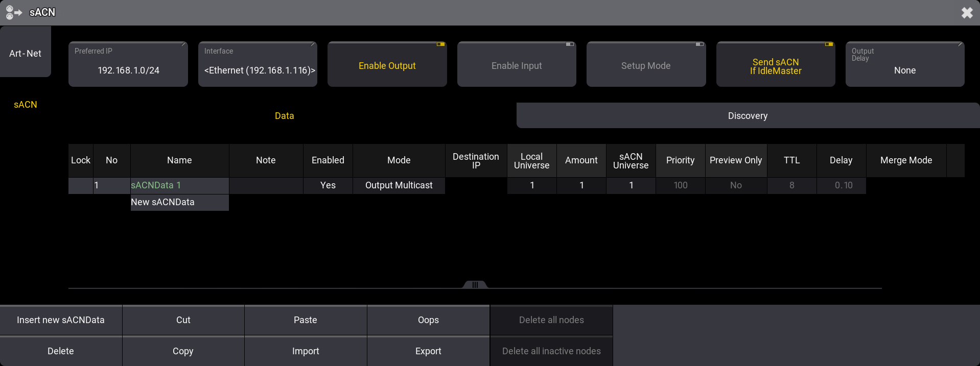Image resolution: width=980 pixels, height=366 pixels.
Task: Open the Preferred IP selector
Action: [128, 65]
